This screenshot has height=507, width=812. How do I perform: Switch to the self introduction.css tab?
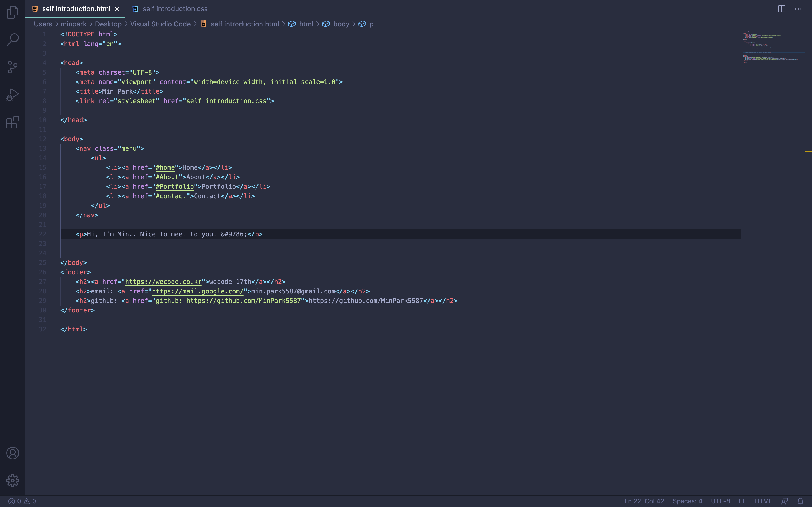coord(175,9)
